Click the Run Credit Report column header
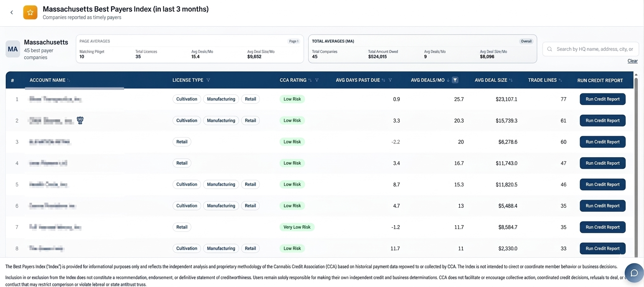The width and height of the screenshot is (644, 287). (x=600, y=80)
